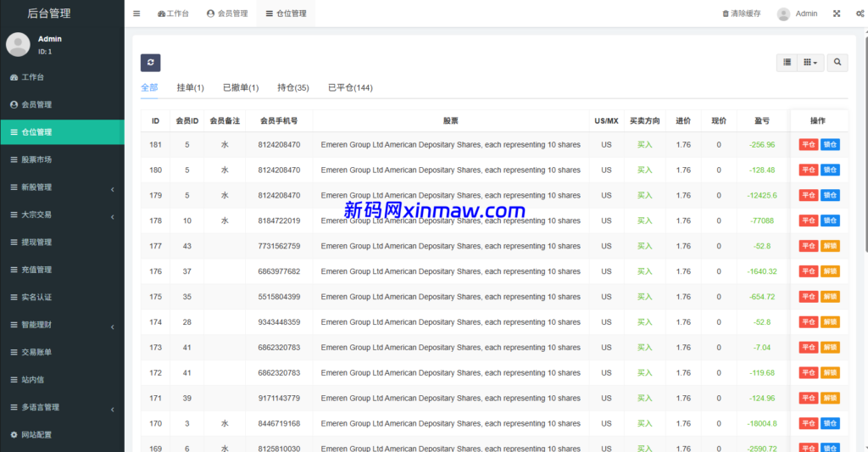This screenshot has height=452, width=868.
Task: Expand the 大宗交易 sidebar submenu
Action: (x=62, y=215)
